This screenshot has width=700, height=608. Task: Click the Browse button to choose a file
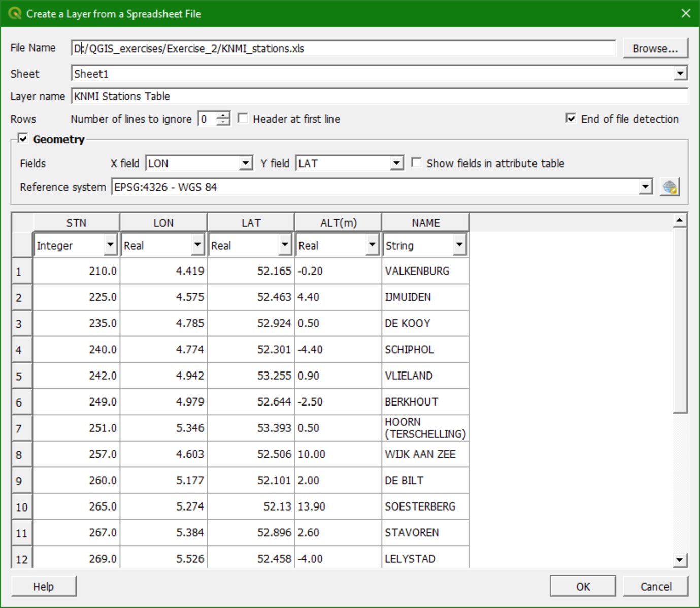[x=655, y=48]
